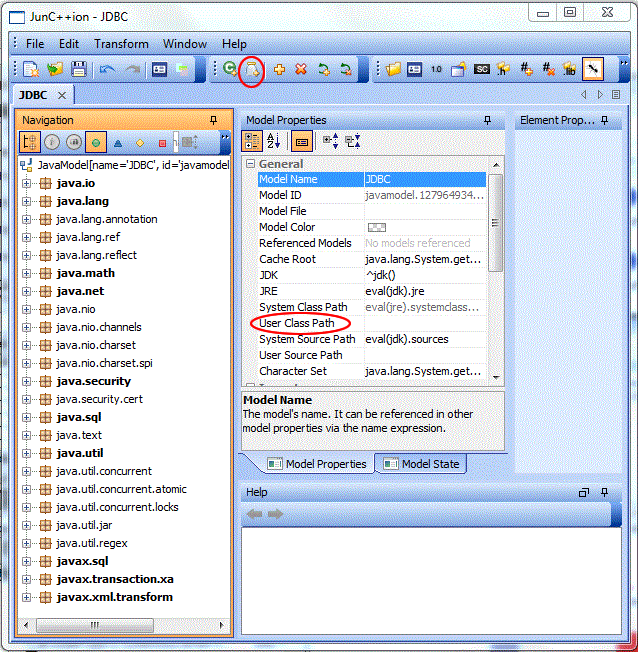Maximize the Help panel
The width and height of the screenshot is (638, 652).
584,493
